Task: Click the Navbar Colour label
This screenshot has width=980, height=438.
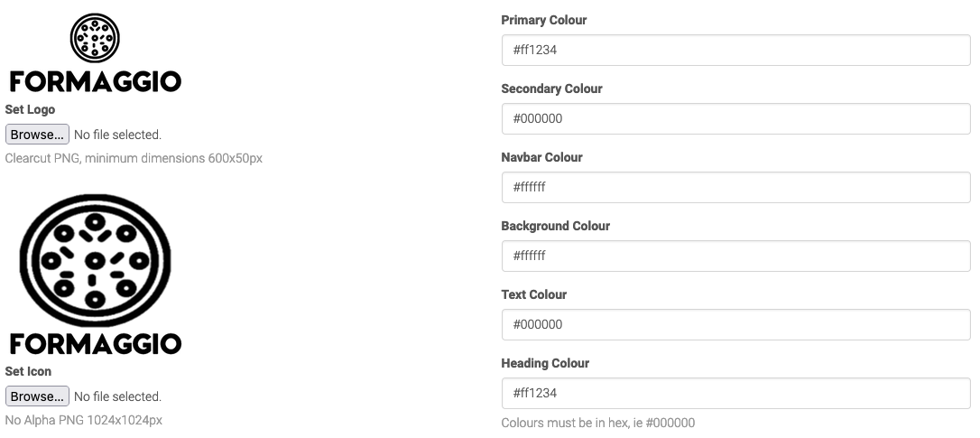Action: 541,157
